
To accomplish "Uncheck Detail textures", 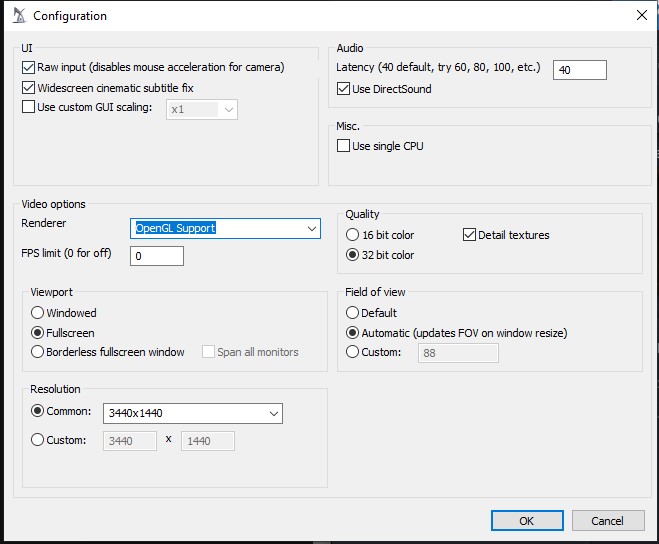I will click(x=469, y=235).
